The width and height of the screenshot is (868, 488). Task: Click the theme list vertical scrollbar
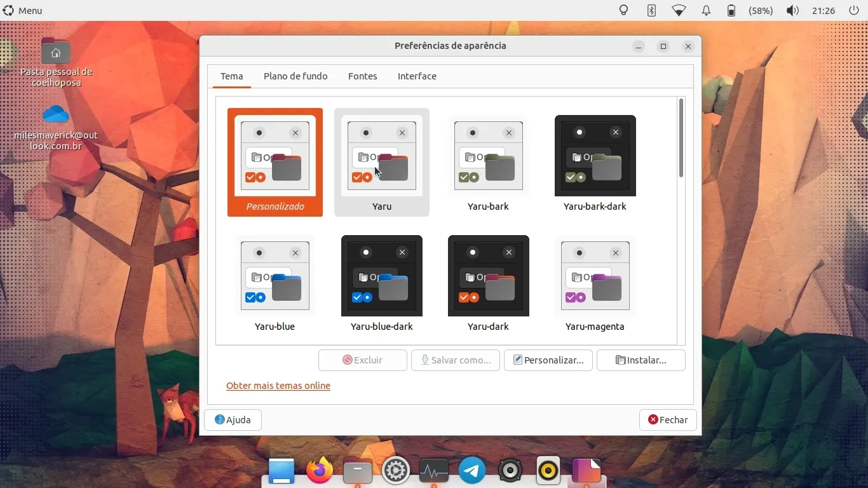point(681,139)
